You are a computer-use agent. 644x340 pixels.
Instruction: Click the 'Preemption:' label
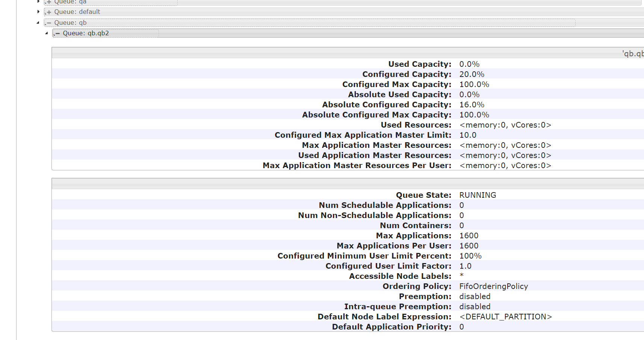(425, 296)
